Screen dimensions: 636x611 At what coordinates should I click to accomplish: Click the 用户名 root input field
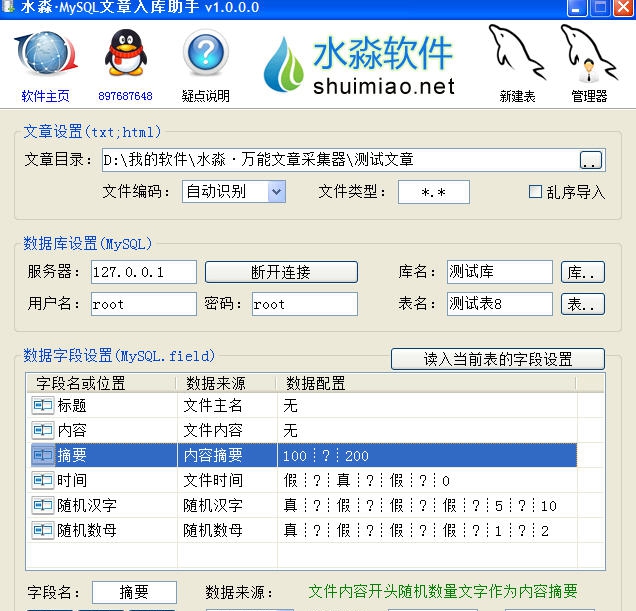coord(144,304)
